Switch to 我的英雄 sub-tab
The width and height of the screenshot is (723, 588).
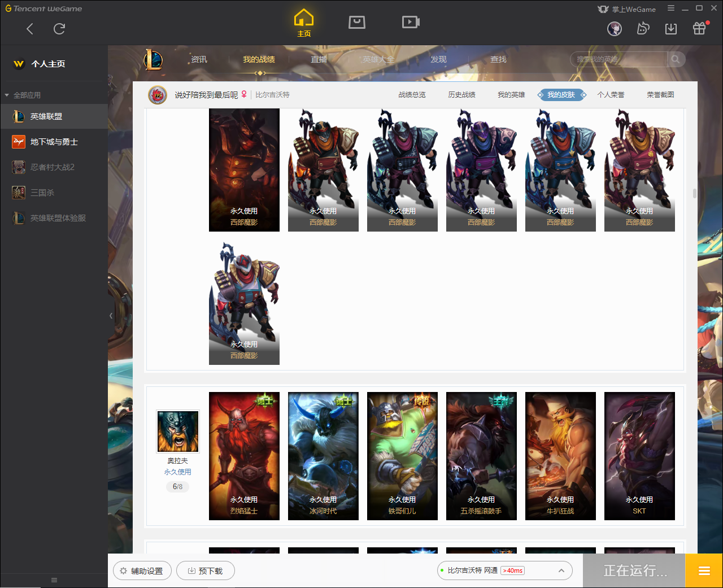pyautogui.click(x=511, y=95)
